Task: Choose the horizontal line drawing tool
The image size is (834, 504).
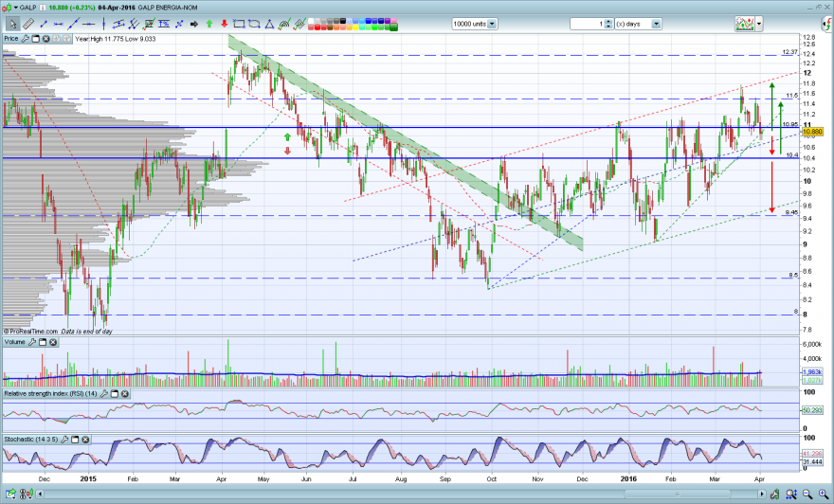Action: [x=88, y=24]
